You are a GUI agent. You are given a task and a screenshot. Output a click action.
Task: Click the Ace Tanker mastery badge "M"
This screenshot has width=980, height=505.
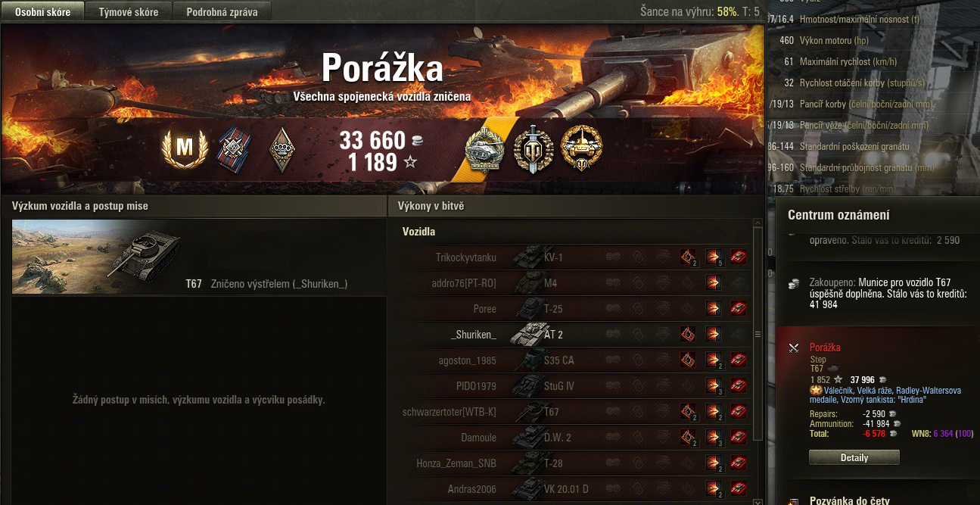[x=184, y=148]
